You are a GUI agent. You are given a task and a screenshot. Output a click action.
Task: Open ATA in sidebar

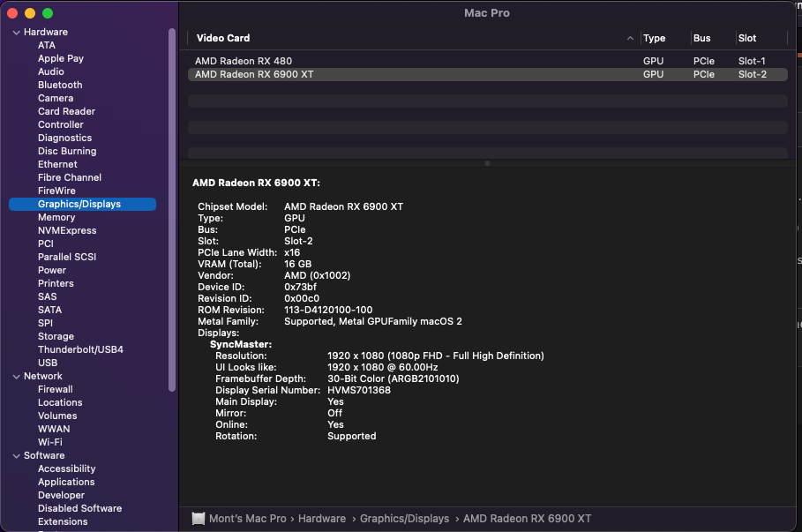coord(47,45)
